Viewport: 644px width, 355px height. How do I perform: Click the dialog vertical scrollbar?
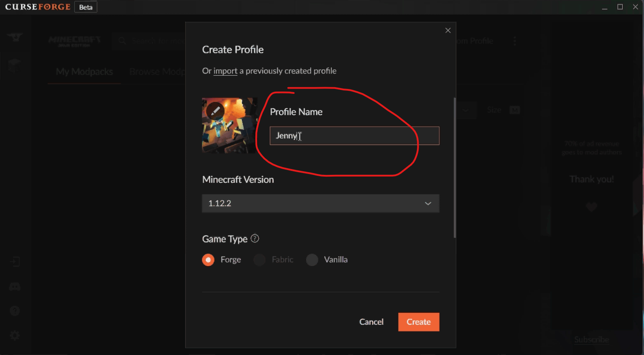click(454, 168)
